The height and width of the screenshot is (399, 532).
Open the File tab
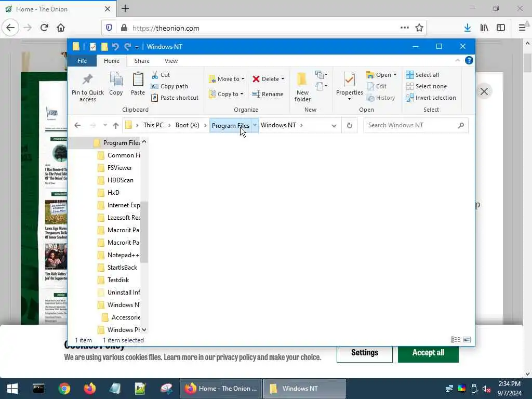pyautogui.click(x=82, y=61)
